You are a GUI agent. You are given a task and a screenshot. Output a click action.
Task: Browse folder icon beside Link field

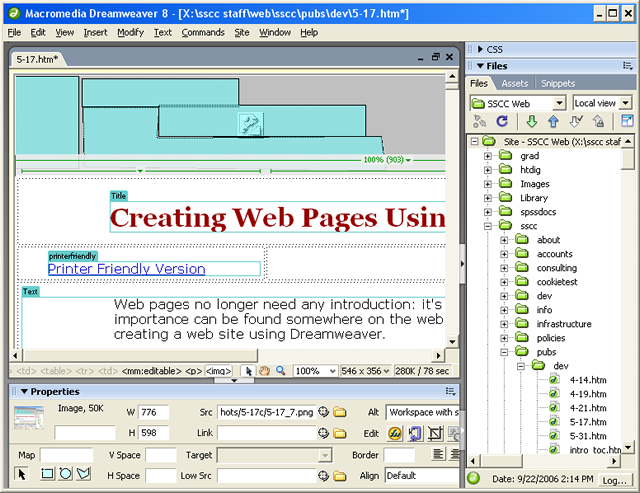[x=340, y=433]
